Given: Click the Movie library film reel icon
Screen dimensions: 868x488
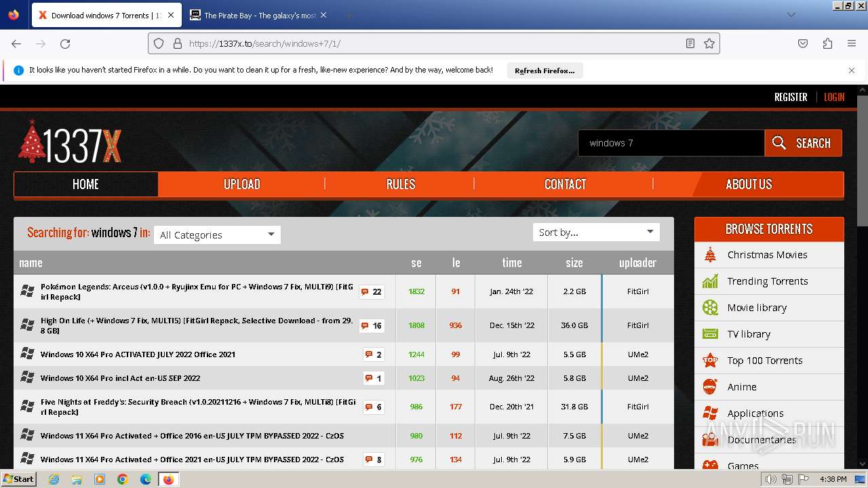Looking at the screenshot, I should (x=710, y=308).
